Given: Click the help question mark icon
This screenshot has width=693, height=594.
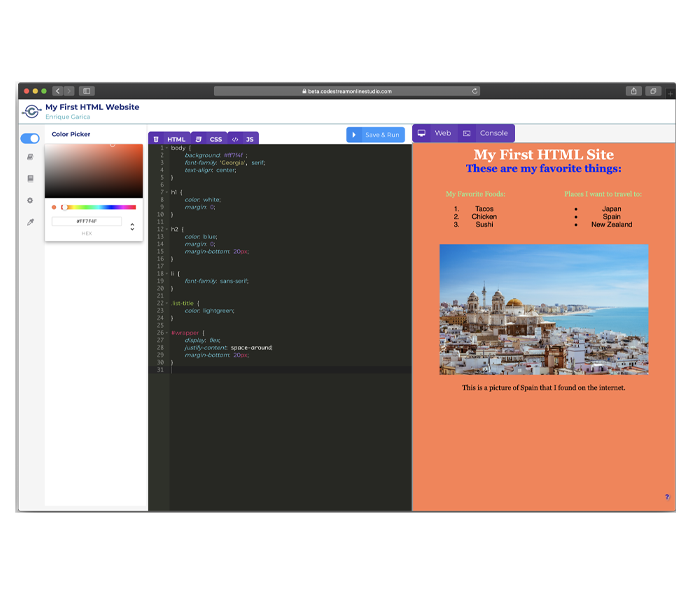Looking at the screenshot, I should click(x=667, y=497).
